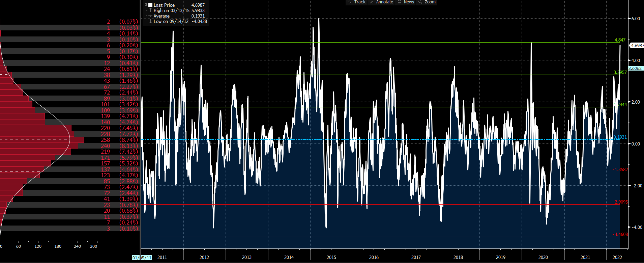Click the 2015 year label on time axis

coord(331,257)
